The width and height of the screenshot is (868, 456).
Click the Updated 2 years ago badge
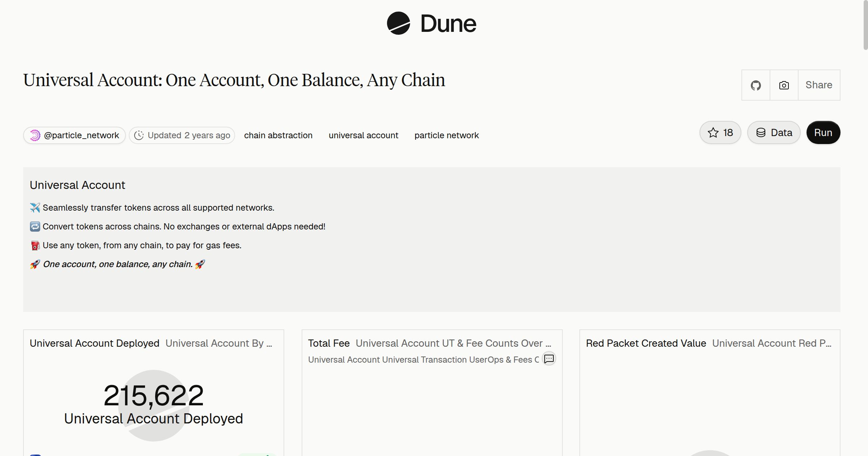click(x=182, y=135)
